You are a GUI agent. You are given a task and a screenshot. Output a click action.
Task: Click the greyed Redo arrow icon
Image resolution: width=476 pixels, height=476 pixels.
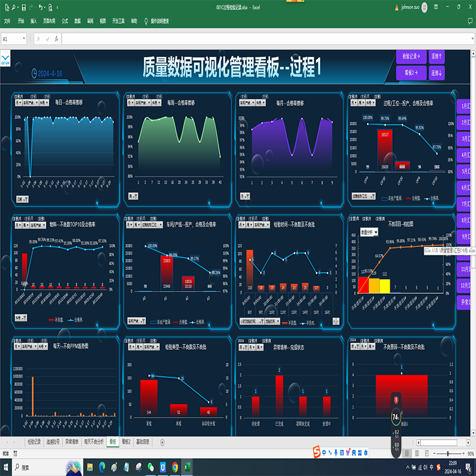tap(32, 7)
